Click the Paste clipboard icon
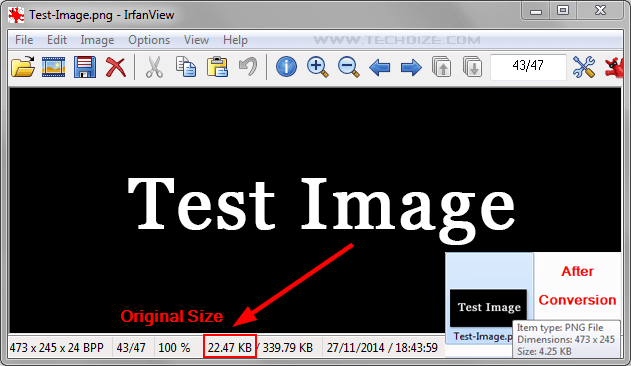Screen dimensions: 631x366 (x=217, y=66)
